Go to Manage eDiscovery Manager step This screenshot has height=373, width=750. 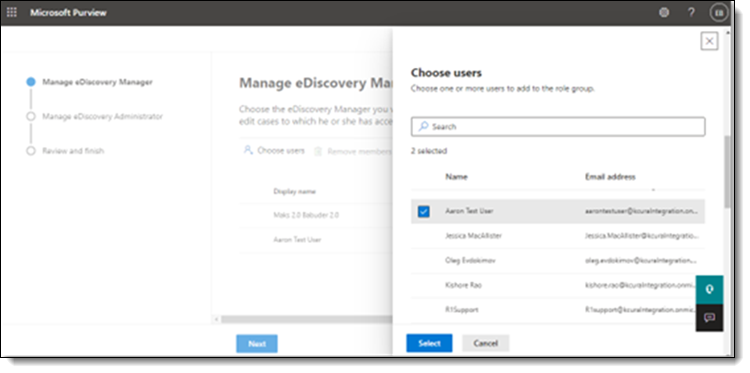click(x=97, y=82)
